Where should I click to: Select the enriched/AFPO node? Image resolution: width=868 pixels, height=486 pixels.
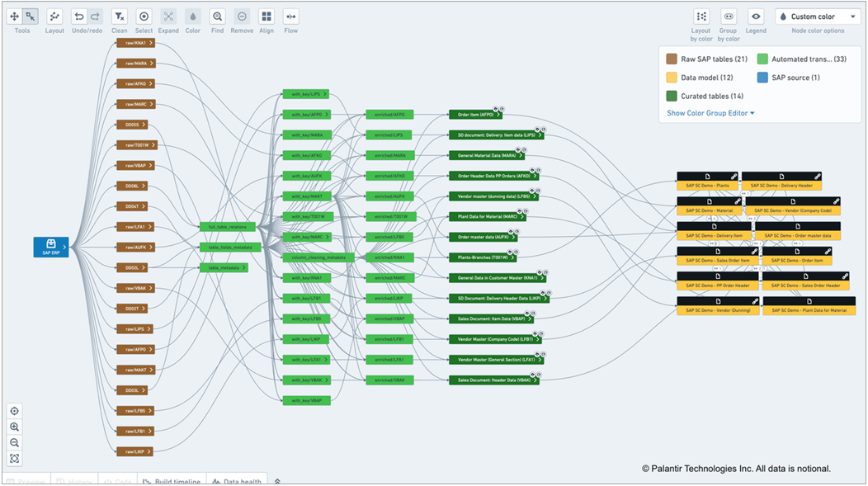pos(389,115)
